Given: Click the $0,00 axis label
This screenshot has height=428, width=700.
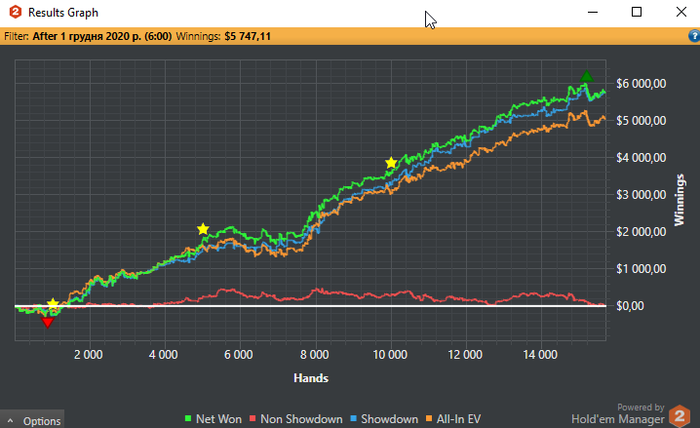Looking at the screenshot, I should point(630,306).
